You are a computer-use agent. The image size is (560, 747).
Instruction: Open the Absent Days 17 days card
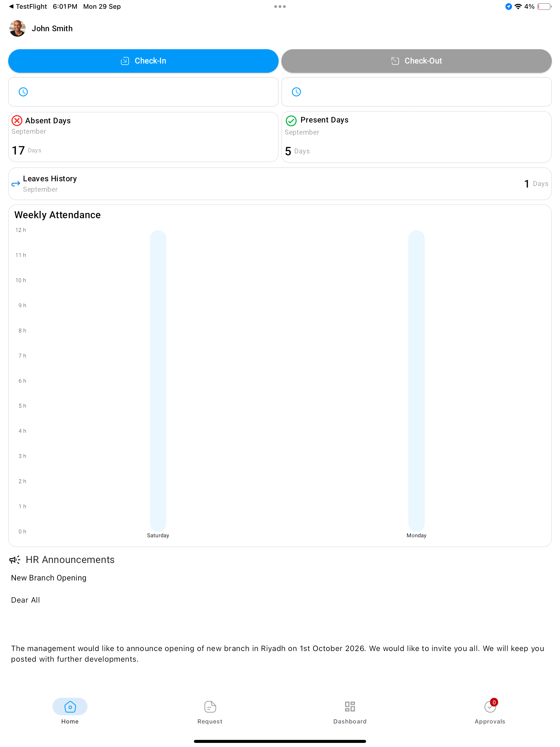pos(143,137)
